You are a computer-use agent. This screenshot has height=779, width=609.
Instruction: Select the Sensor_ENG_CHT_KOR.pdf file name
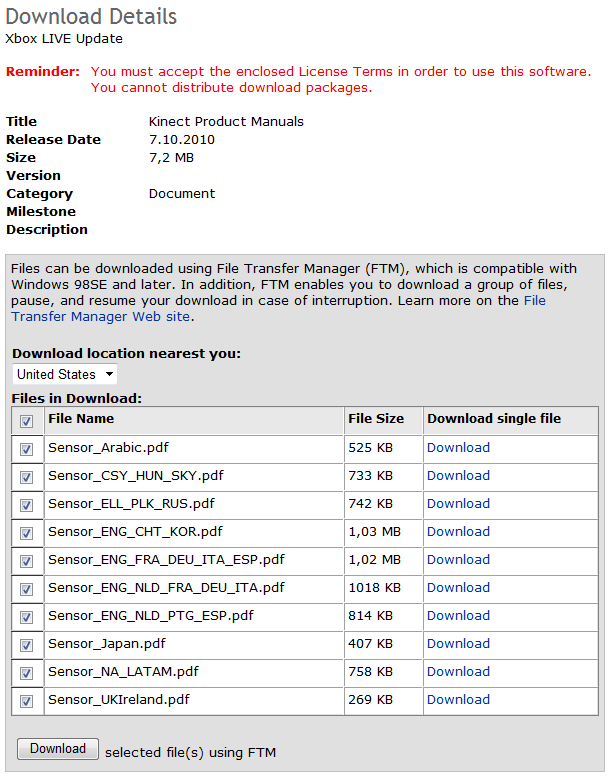[x=135, y=532]
